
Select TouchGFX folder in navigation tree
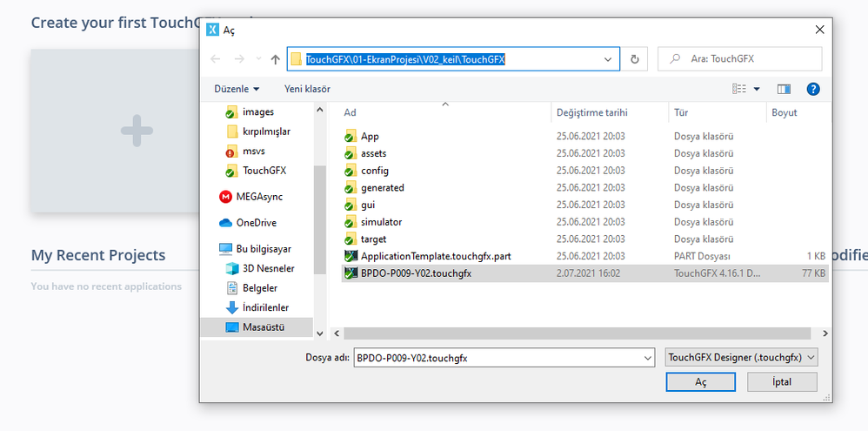tap(264, 170)
